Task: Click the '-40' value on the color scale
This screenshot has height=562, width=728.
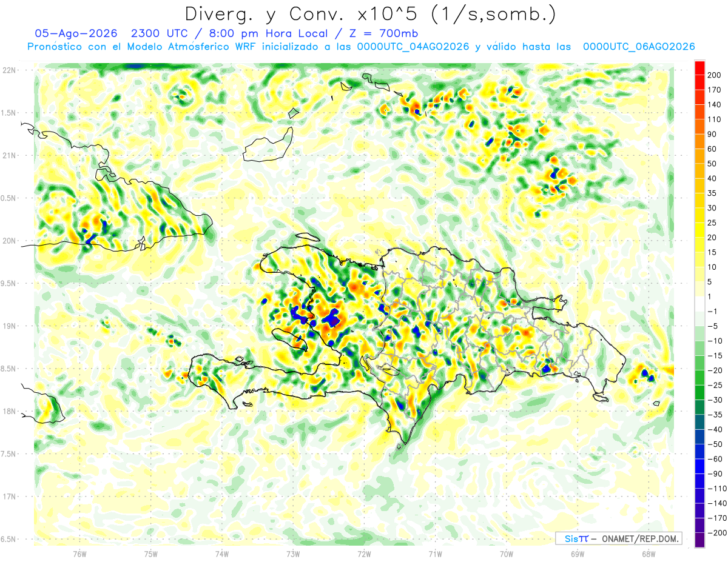Action: [x=715, y=429]
